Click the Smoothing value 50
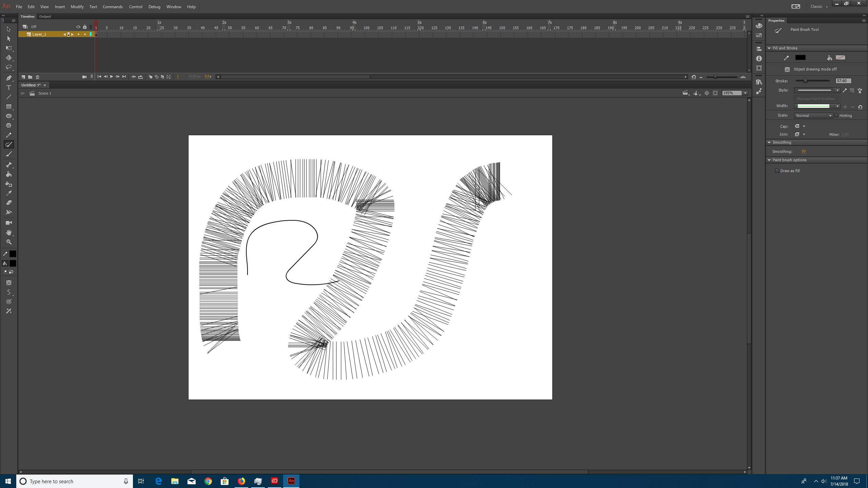Image resolution: width=868 pixels, height=488 pixels. pos(804,151)
